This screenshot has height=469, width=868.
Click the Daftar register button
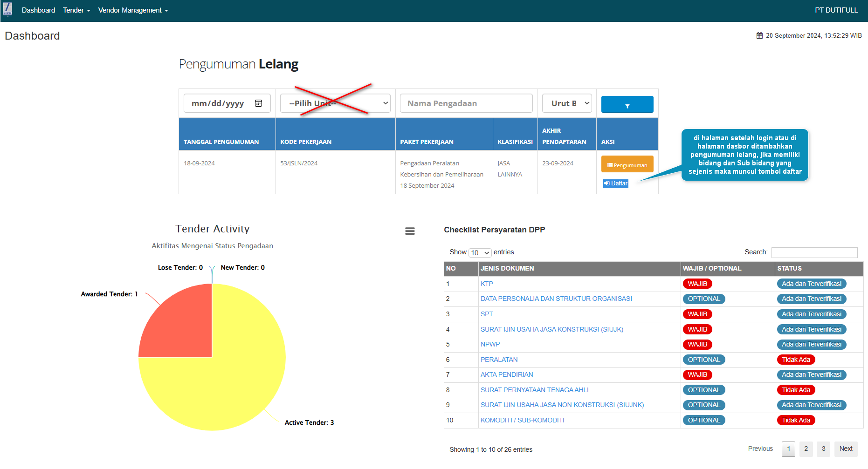pyautogui.click(x=615, y=184)
